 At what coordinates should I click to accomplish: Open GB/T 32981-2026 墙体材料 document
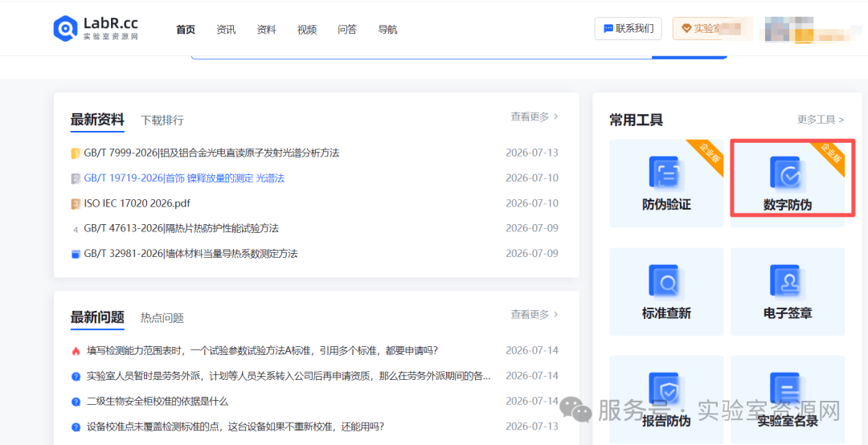[x=191, y=254]
